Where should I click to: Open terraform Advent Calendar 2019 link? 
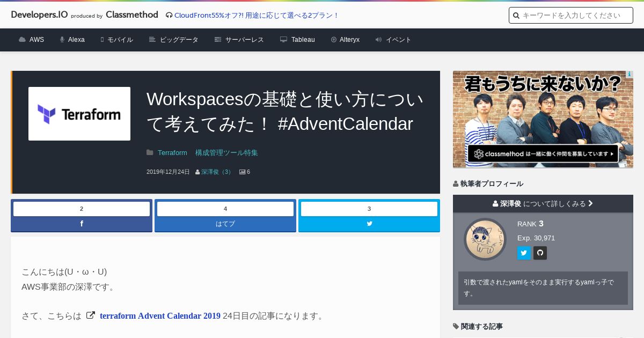pos(160,315)
